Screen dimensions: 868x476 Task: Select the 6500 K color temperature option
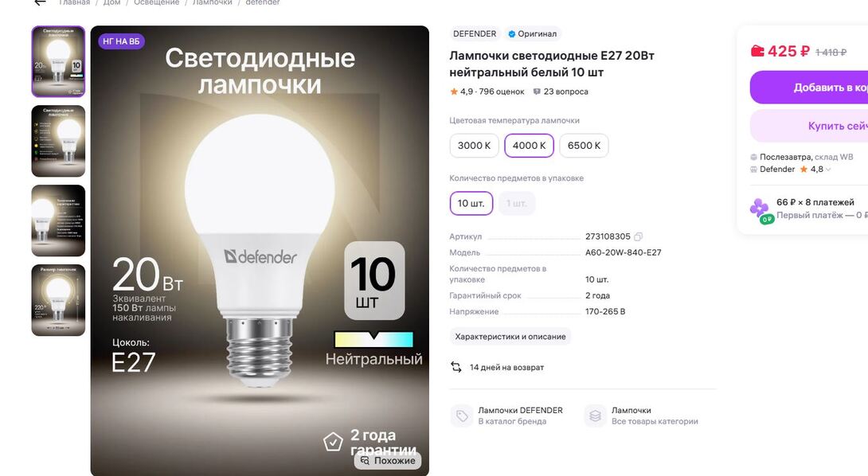584,146
